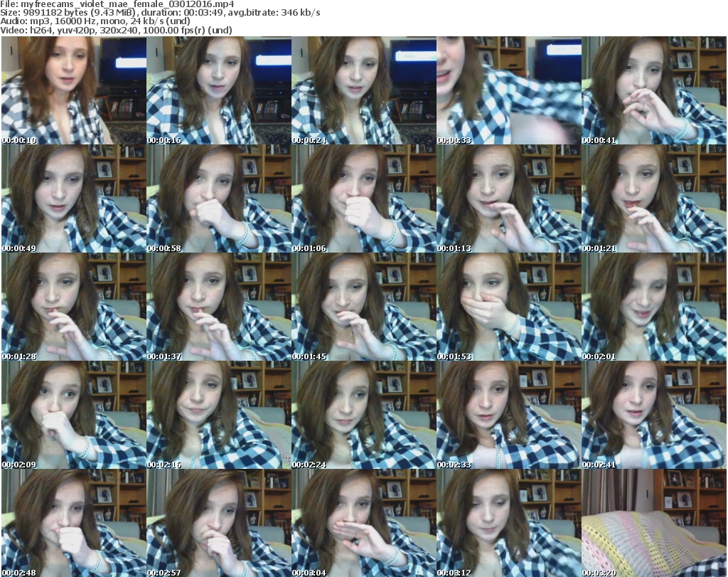This screenshot has height=577, width=728.
Task: Open the thumbnail stamped 00:00:49
Action: (74, 198)
